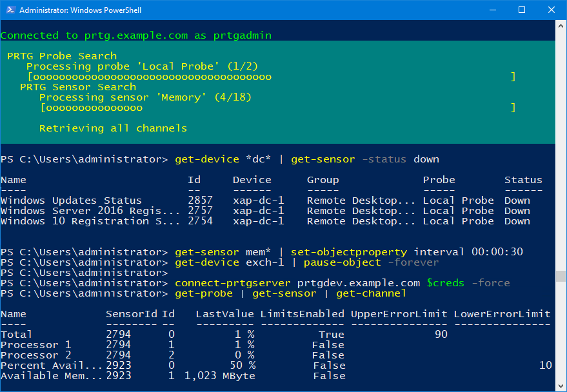567x392 pixels.
Task: Click 'get-device *dc*' command text
Action: [223, 159]
